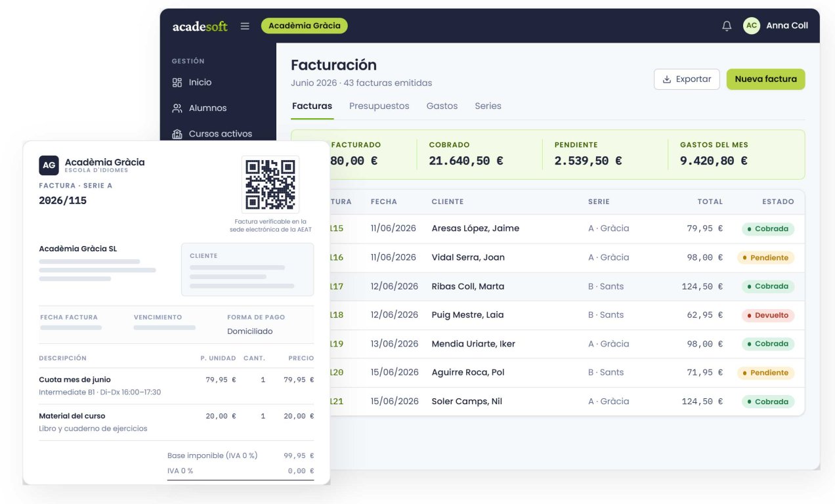This screenshot has width=835, height=504.
Task: Open the notifications bell
Action: click(727, 26)
